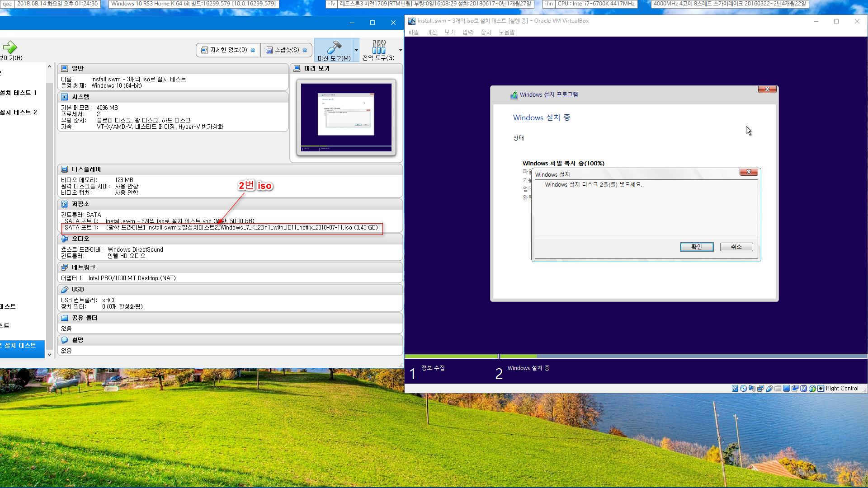Viewport: 868px width, 488px height.
Task: Click video capture status icon
Action: (x=795, y=389)
